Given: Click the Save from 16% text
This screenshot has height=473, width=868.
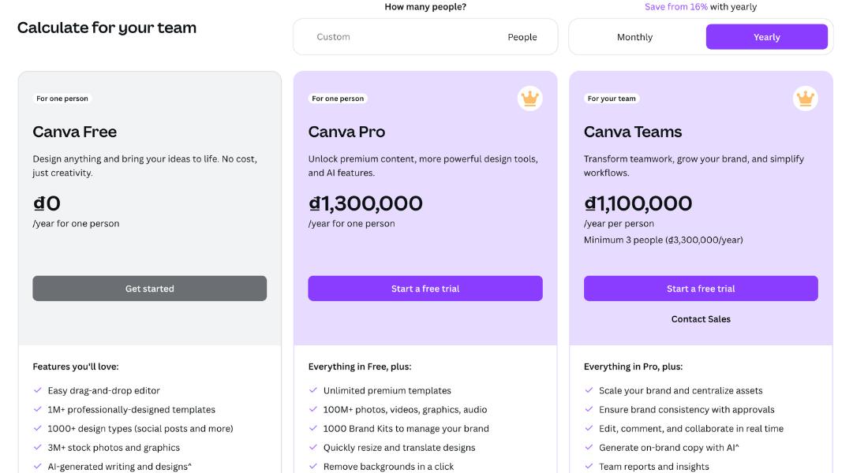Looking at the screenshot, I should tap(676, 6).
